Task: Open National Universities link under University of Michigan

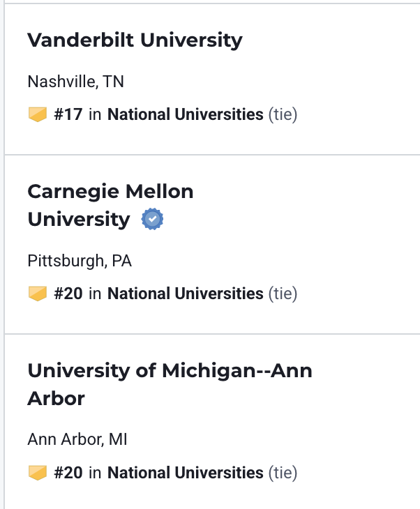Action: tap(186, 473)
